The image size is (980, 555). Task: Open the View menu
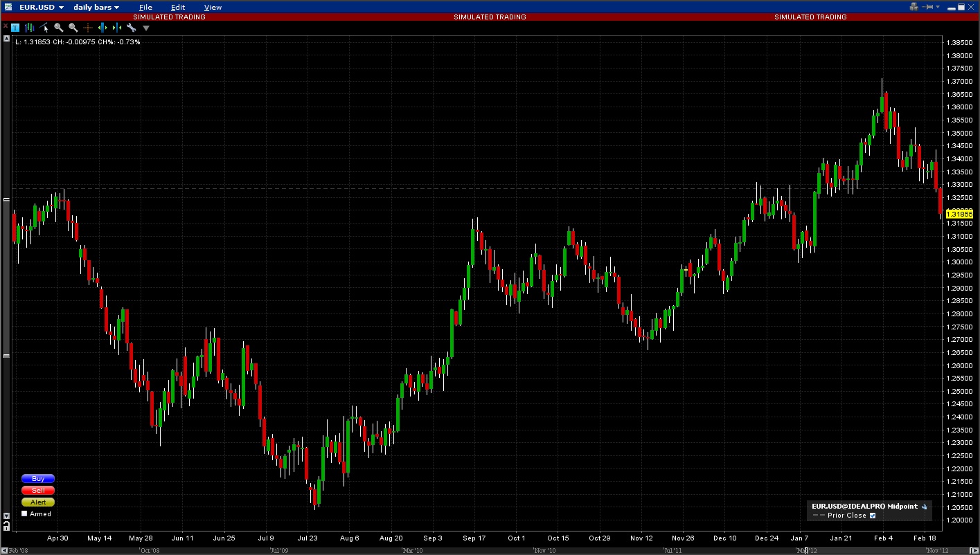pyautogui.click(x=213, y=7)
